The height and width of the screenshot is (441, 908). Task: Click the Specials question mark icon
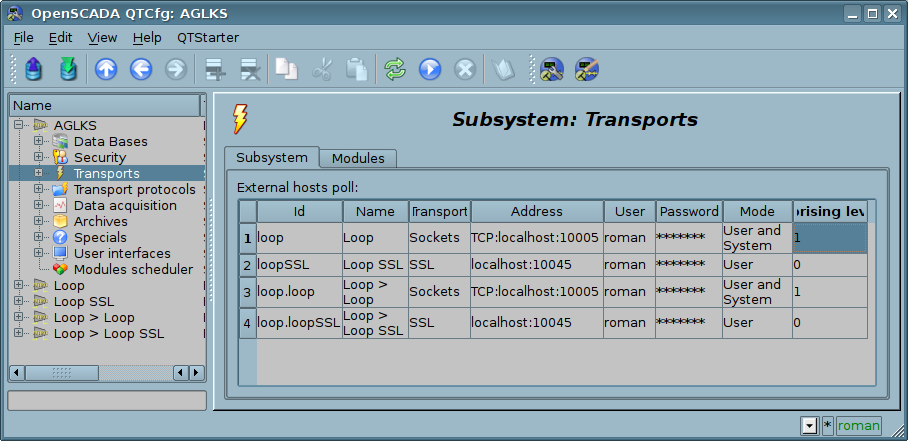click(x=60, y=237)
